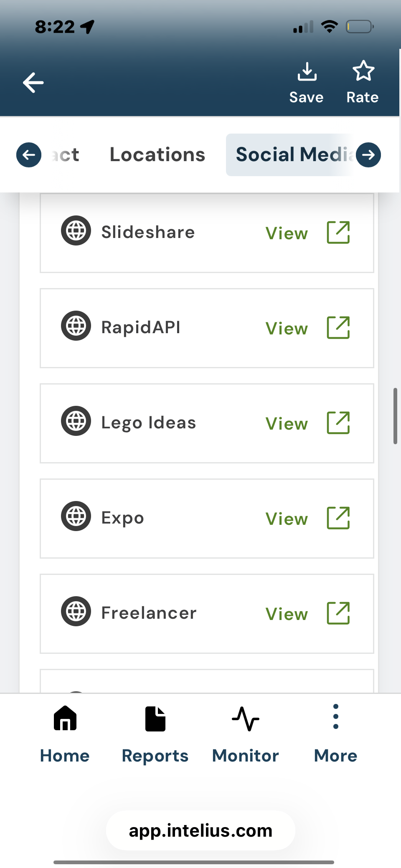Open Lego Ideas external link icon
This screenshot has height=868, width=401.
pyautogui.click(x=338, y=423)
